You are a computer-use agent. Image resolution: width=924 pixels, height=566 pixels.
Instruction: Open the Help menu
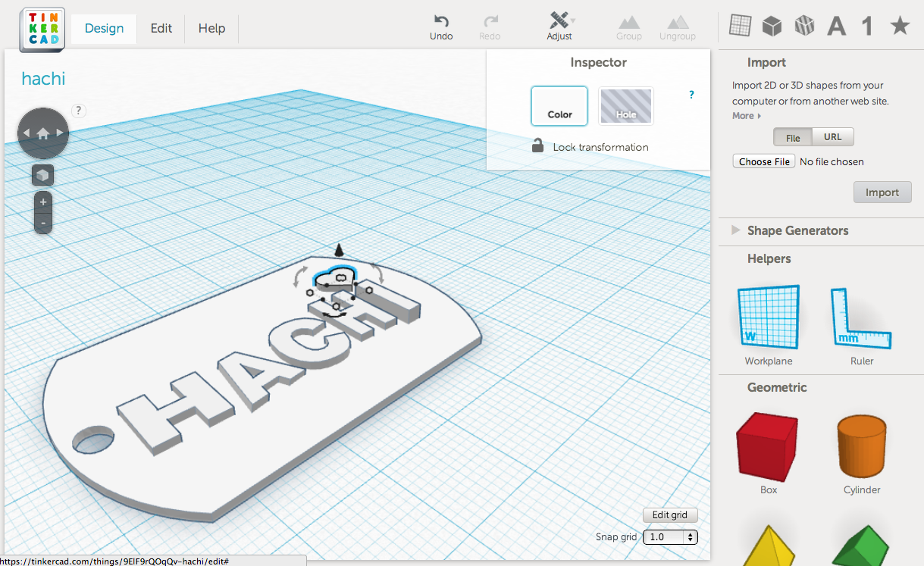point(211,28)
